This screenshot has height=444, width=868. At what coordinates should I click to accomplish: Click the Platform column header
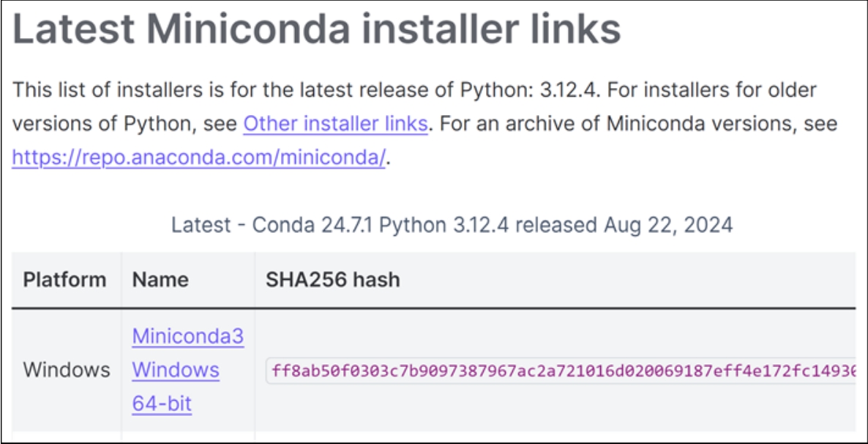(64, 279)
